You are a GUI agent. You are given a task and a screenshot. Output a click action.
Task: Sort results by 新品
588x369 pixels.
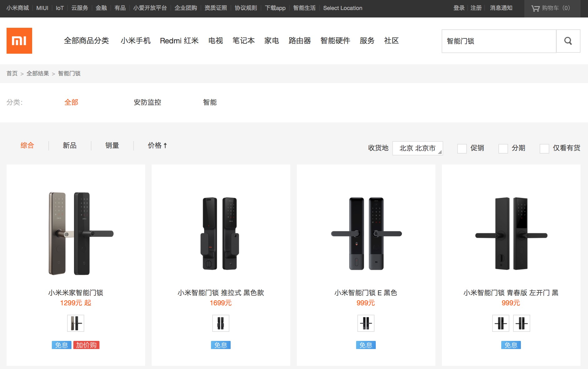70,145
